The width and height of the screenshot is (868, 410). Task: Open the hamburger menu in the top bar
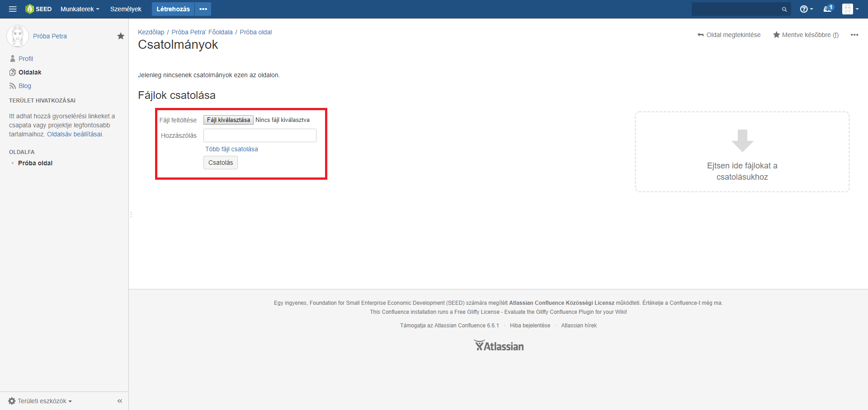(x=13, y=9)
